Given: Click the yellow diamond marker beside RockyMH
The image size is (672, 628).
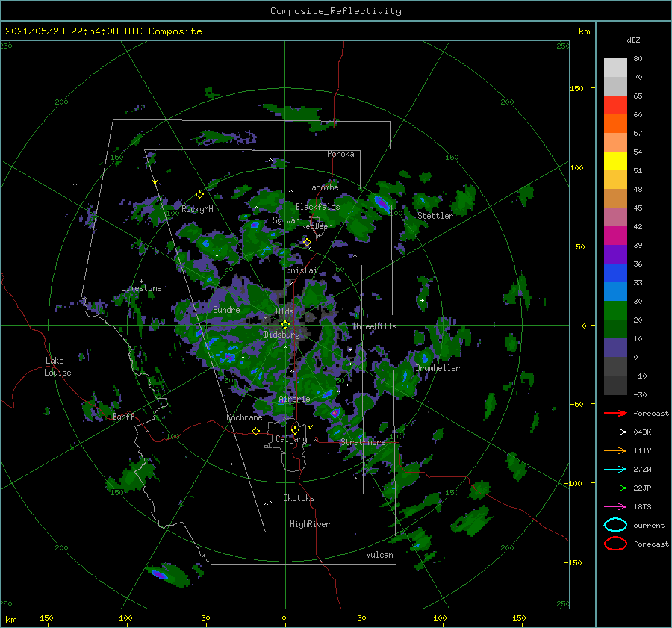Looking at the screenshot, I should click(199, 195).
